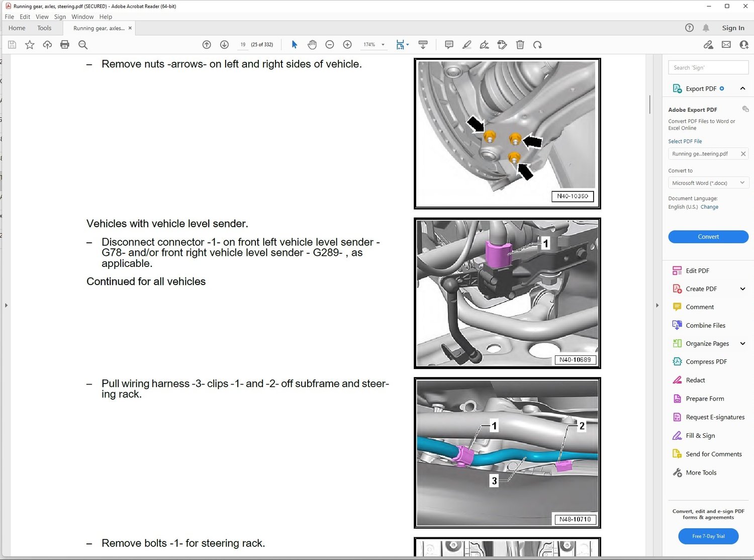This screenshot has height=560, width=754.
Task: Click the share with others person icon
Action: point(744,45)
